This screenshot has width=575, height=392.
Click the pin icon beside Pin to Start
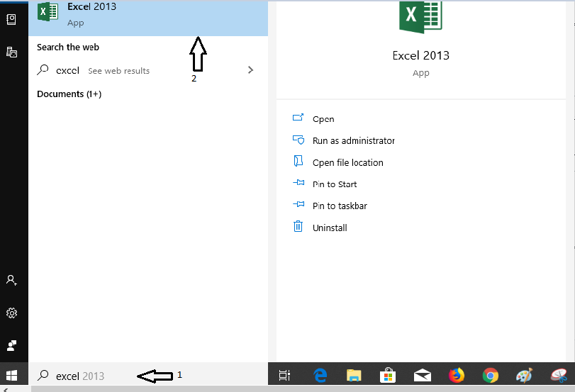click(x=298, y=182)
